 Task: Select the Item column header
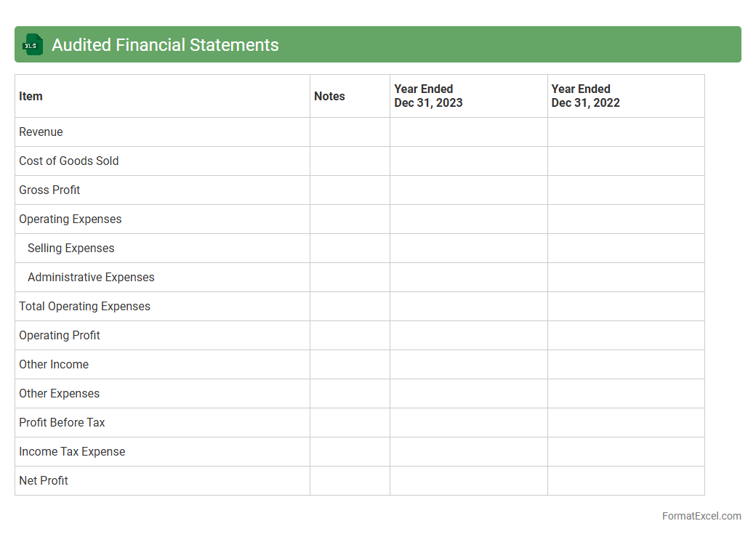pos(31,96)
